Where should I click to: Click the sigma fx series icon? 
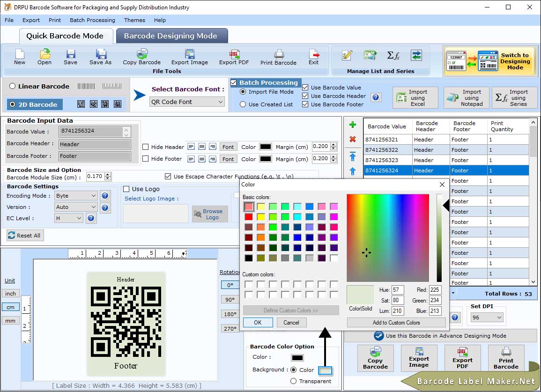tap(393, 55)
